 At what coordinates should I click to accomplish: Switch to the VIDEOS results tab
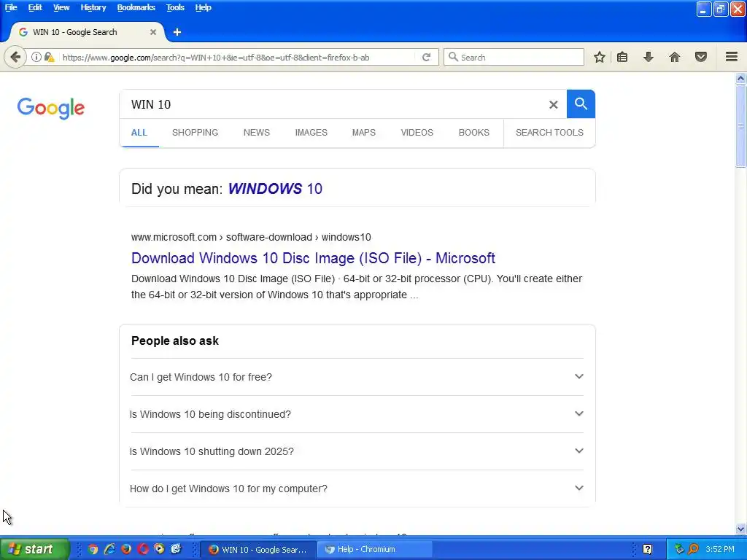417,133
